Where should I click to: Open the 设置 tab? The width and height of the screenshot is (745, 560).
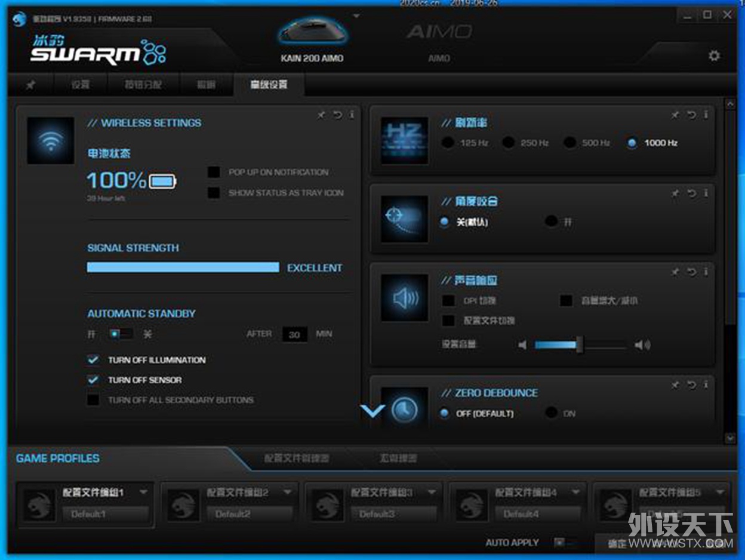pos(81,85)
